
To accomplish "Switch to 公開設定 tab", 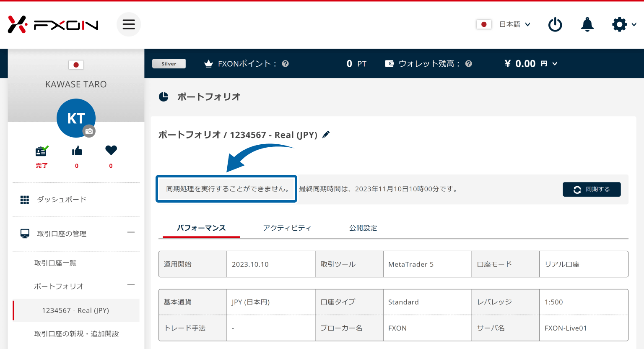I will 363,228.
